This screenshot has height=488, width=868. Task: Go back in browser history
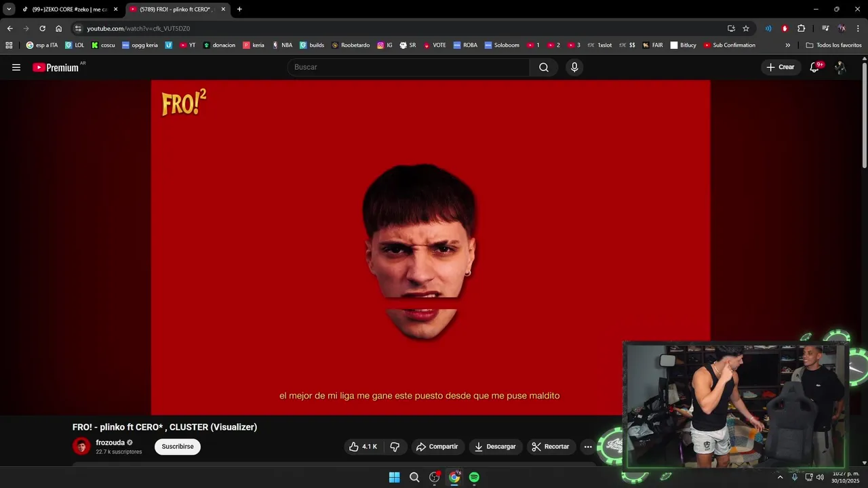point(9,28)
